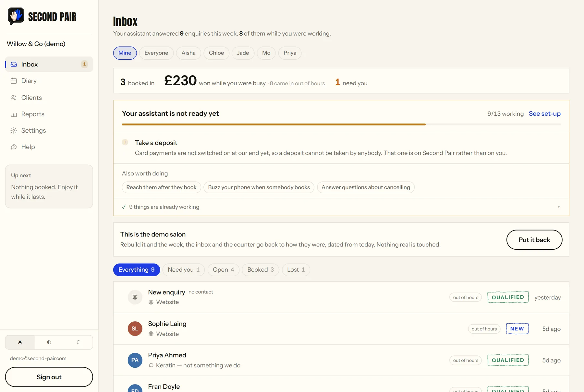Image resolution: width=584 pixels, height=392 pixels.
Task: Show Lost 1 enquiries tab
Action: (296, 270)
